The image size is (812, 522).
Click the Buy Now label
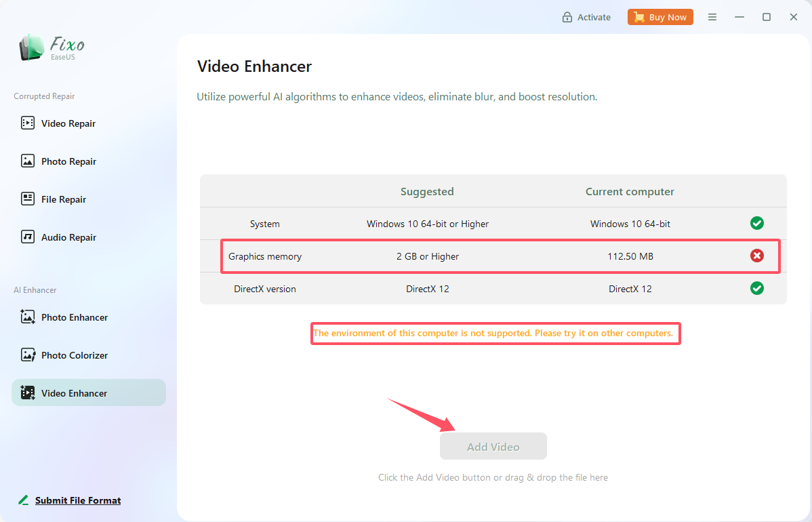(x=668, y=17)
